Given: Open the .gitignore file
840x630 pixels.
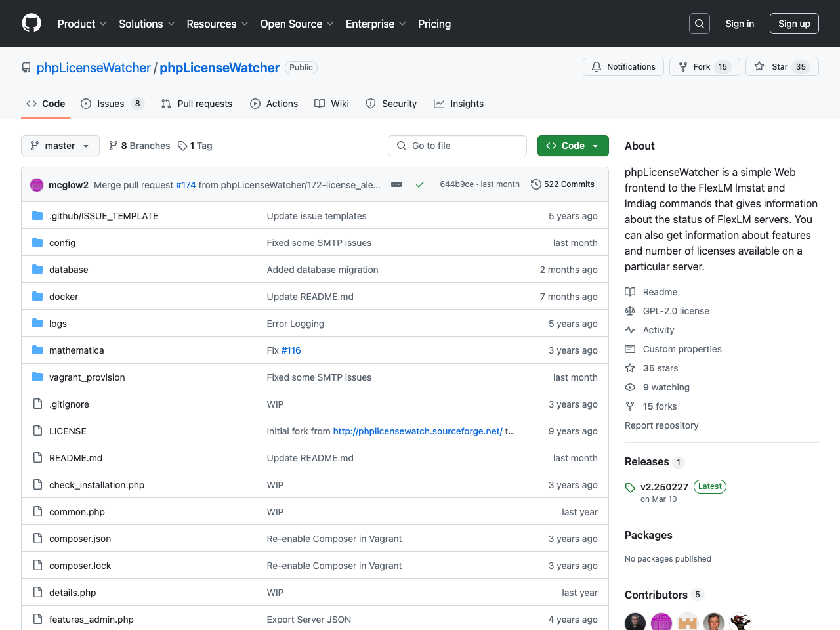Looking at the screenshot, I should coord(69,404).
